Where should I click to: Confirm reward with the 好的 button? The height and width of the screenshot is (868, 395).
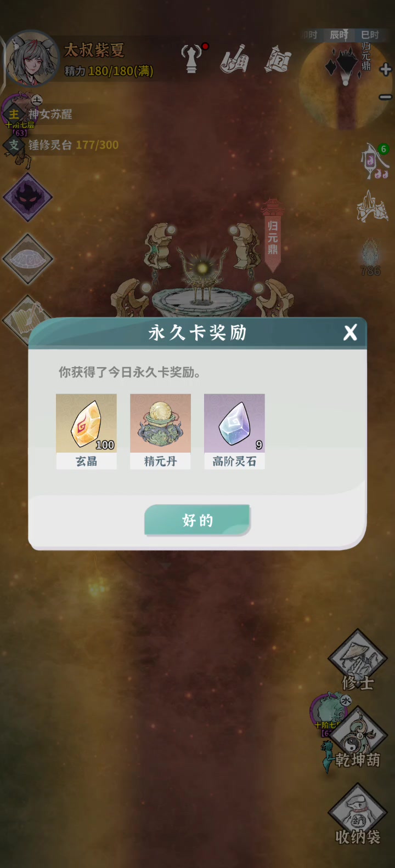click(x=197, y=520)
